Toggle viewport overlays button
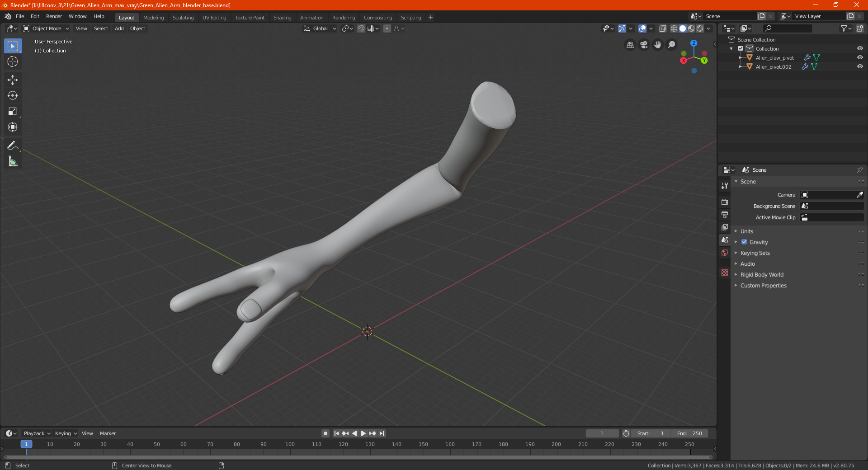This screenshot has width=868, height=470. click(642, 28)
